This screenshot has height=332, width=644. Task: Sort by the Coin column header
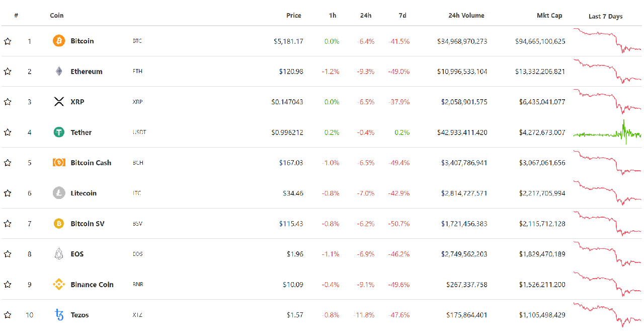tap(57, 16)
